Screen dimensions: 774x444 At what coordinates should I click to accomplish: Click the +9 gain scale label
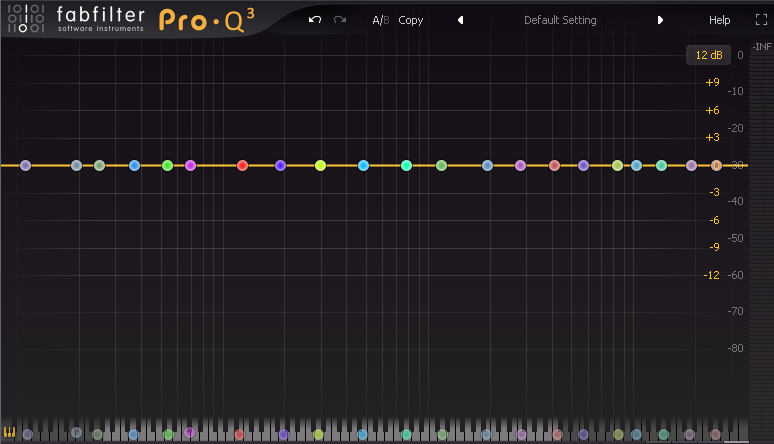tap(712, 82)
